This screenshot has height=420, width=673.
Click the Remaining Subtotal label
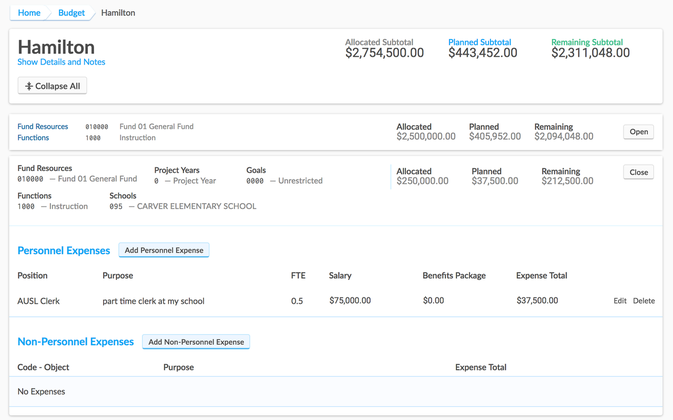click(586, 42)
